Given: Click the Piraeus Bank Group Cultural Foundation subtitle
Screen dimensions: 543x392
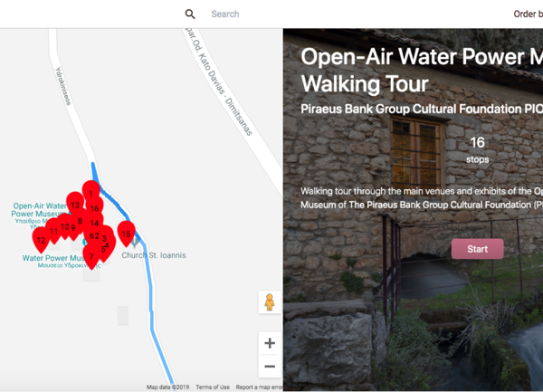Looking at the screenshot, I should pos(422,109).
